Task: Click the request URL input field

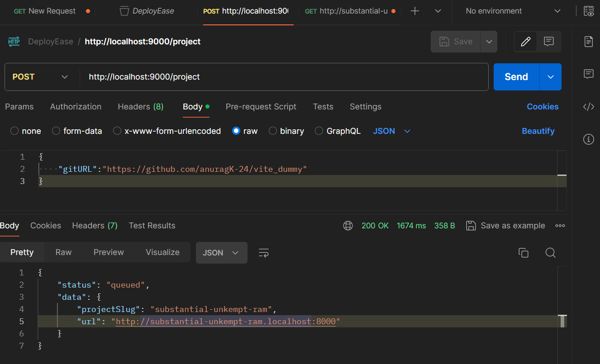Action: point(284,77)
